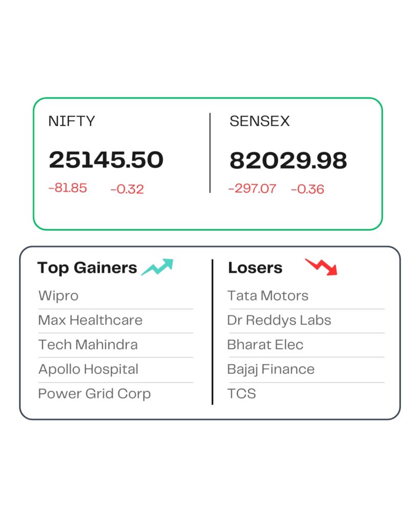The image size is (420, 525).
Task: Click the NIFTY value 25145.50
Action: [x=106, y=160]
